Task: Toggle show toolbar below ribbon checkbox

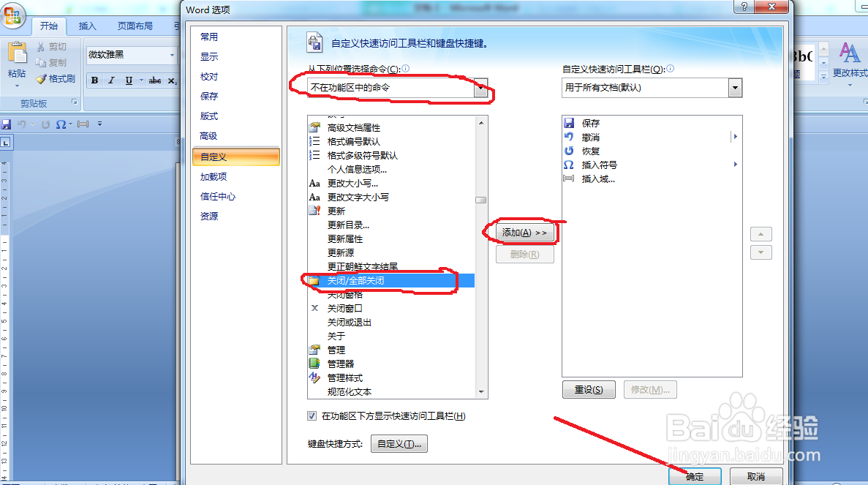Action: (x=312, y=416)
